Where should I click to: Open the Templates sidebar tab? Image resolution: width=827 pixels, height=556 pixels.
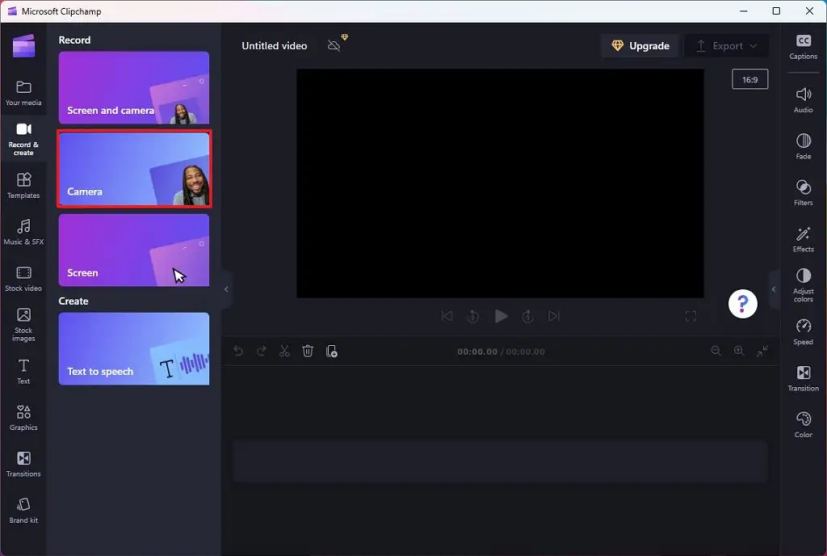point(23,185)
